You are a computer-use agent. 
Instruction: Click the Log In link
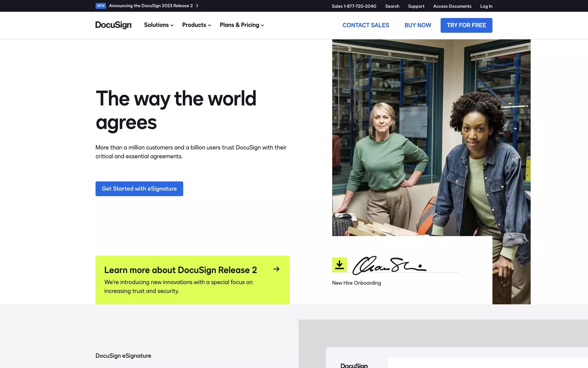486,6
